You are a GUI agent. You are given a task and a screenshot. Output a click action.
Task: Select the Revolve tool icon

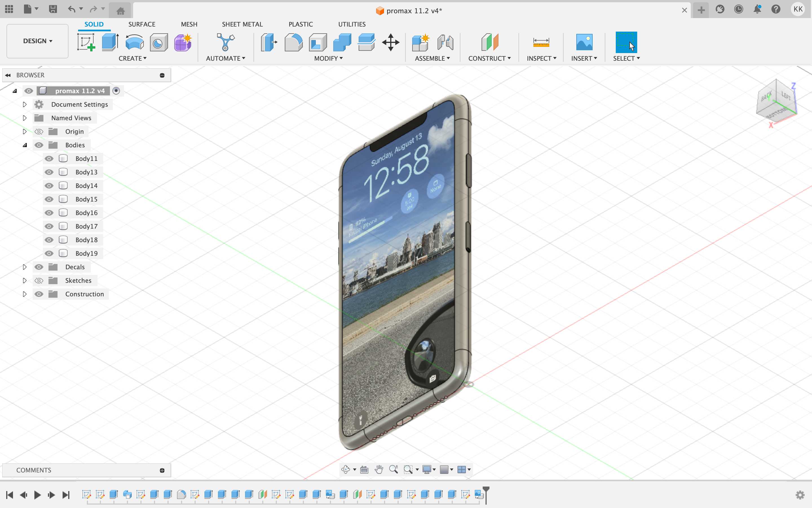tap(134, 42)
